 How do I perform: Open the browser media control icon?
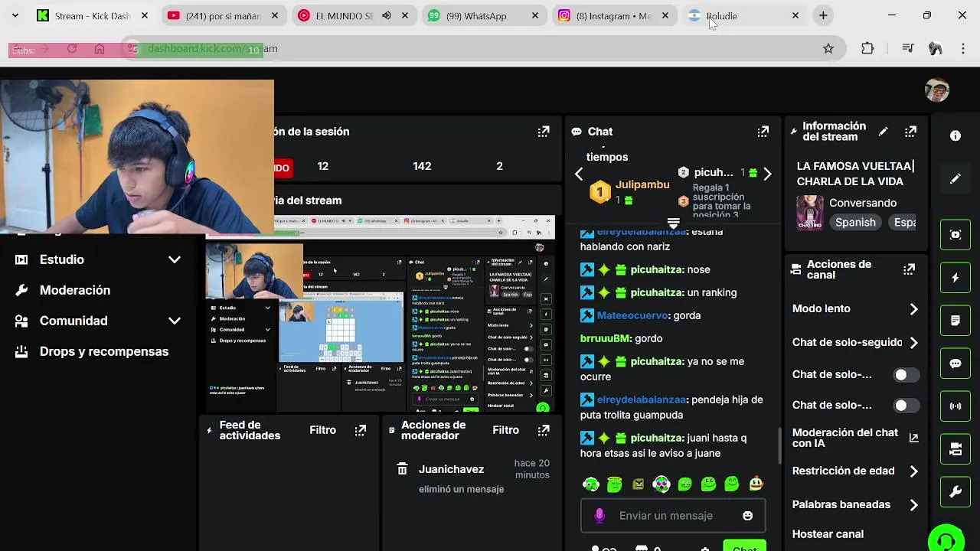(908, 48)
